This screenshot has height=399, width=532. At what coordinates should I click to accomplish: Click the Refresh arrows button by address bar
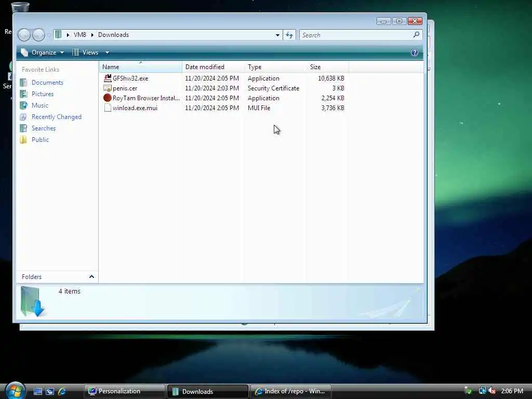(x=289, y=35)
